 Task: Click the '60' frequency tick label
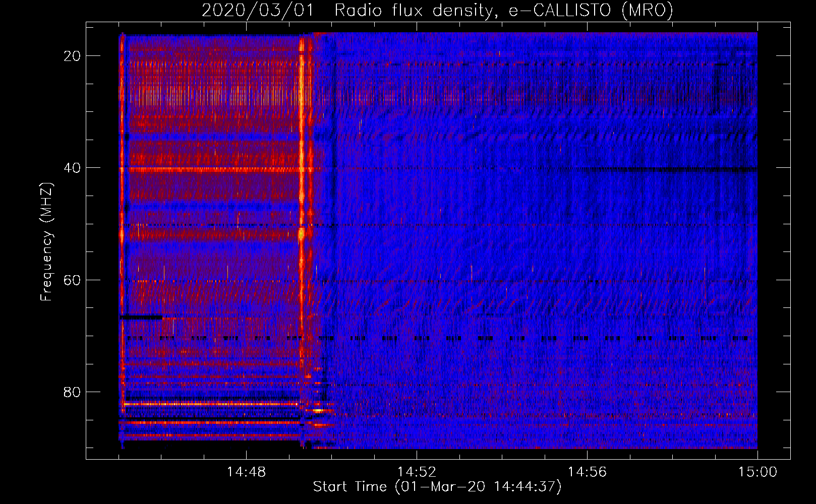point(72,280)
